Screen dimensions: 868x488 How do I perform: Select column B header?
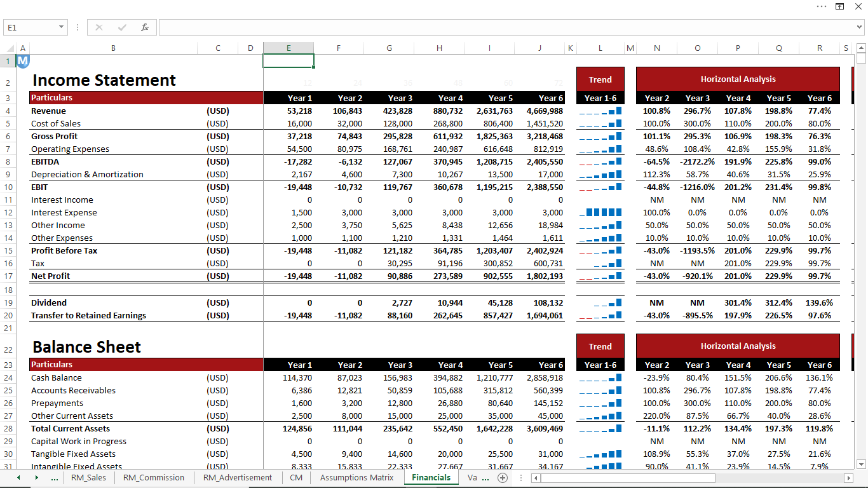[x=113, y=48]
